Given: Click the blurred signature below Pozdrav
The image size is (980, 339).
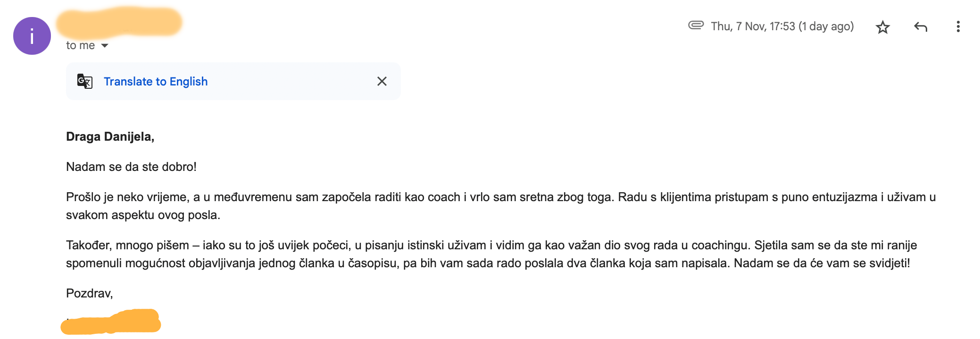Looking at the screenshot, I should pyautogui.click(x=111, y=322).
